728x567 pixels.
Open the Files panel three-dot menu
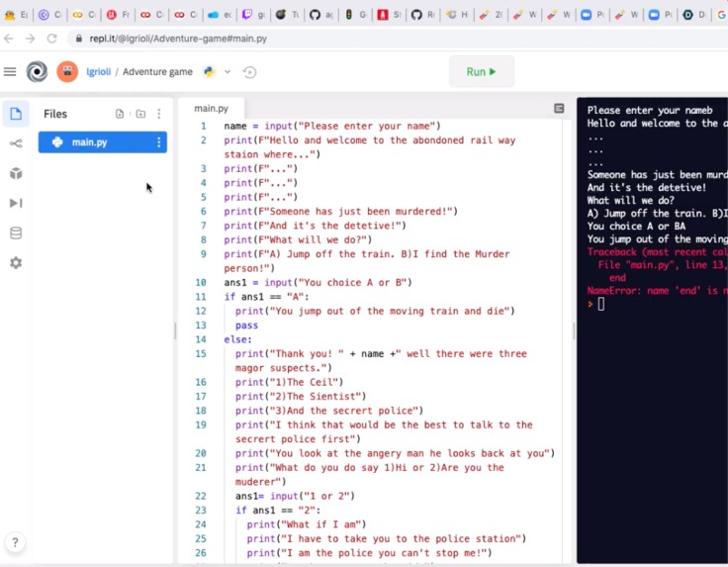pos(159,114)
